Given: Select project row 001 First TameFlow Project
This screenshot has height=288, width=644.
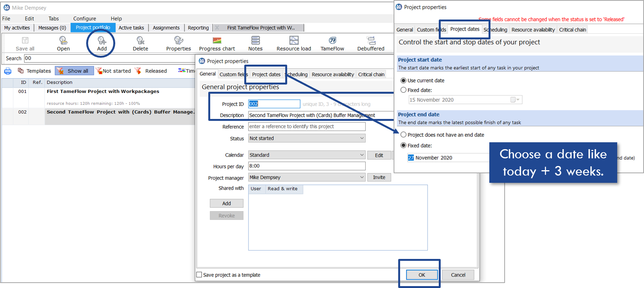Looking at the screenshot, I should [x=98, y=98].
